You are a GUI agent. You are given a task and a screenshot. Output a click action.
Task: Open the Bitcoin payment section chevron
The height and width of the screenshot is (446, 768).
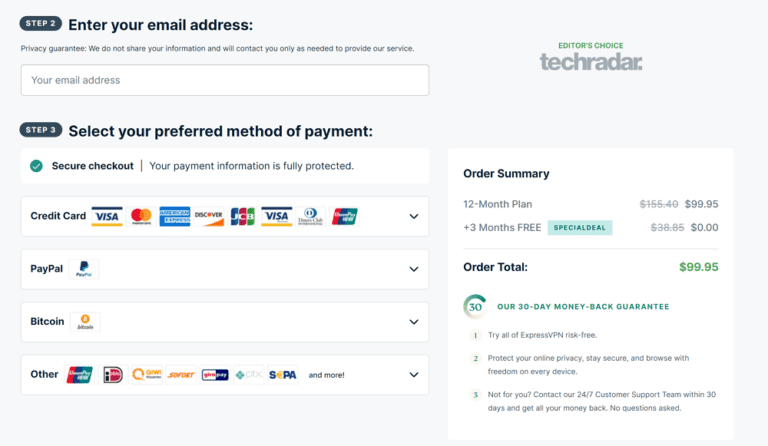click(414, 322)
